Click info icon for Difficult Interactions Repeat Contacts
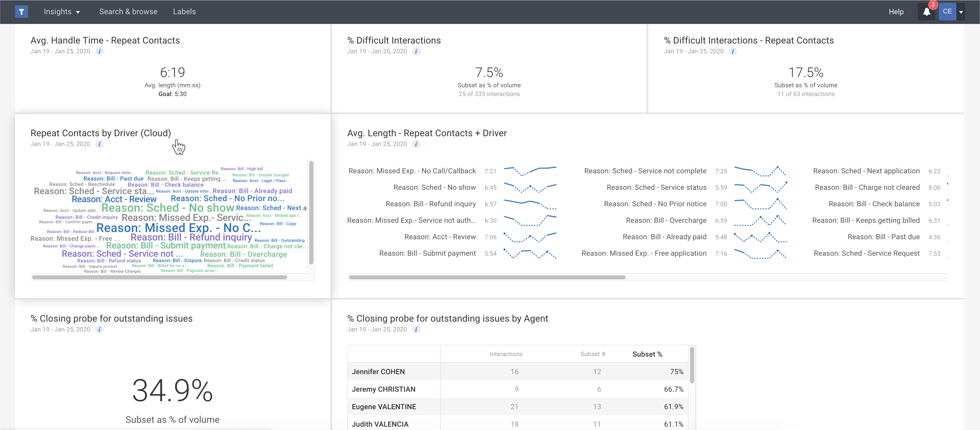 coord(733,51)
